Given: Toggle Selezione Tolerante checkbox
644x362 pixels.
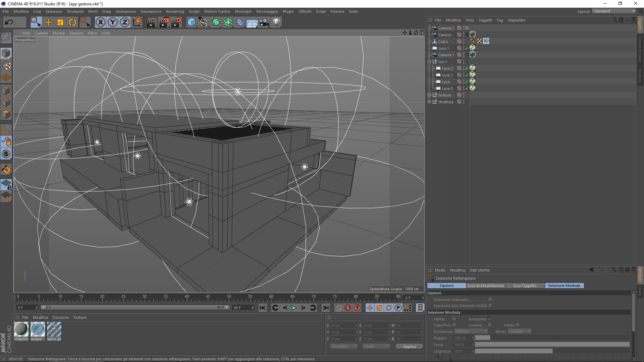Looking at the screenshot, I should [490, 299].
